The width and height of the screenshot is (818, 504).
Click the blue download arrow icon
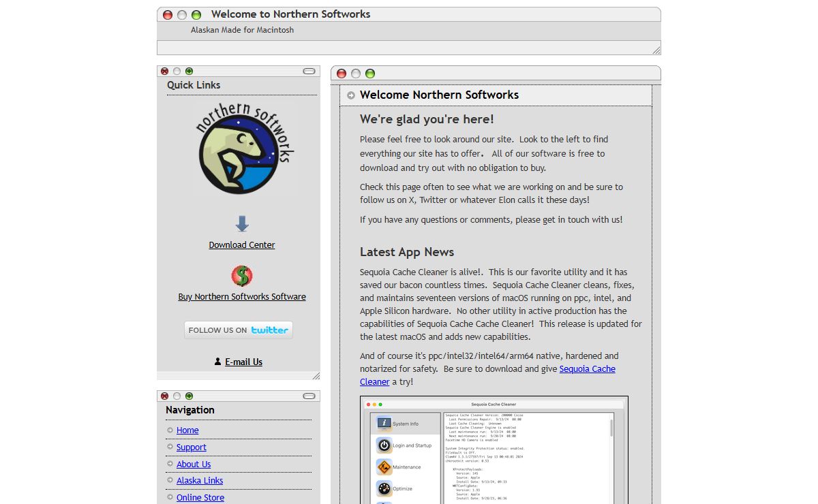pos(242,224)
